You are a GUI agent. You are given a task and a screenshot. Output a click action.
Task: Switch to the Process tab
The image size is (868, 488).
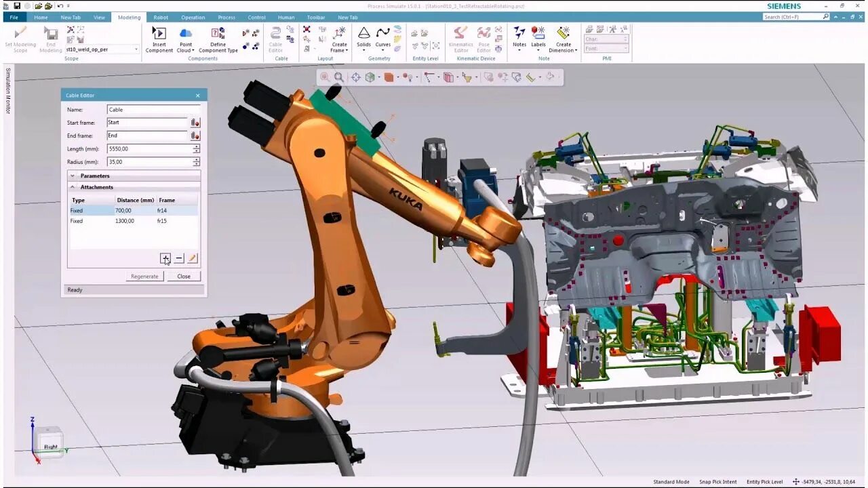click(x=226, y=17)
